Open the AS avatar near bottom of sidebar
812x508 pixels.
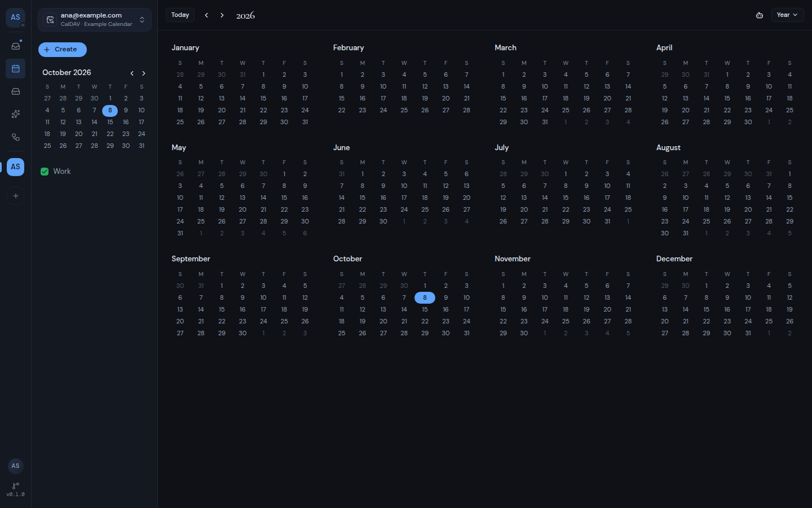coord(16,466)
